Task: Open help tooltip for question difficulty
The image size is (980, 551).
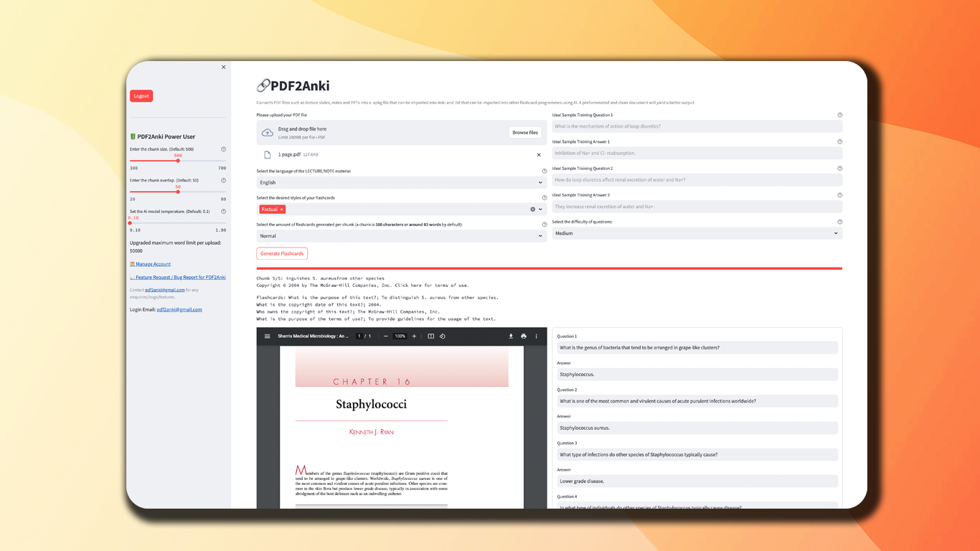Action: tap(839, 222)
